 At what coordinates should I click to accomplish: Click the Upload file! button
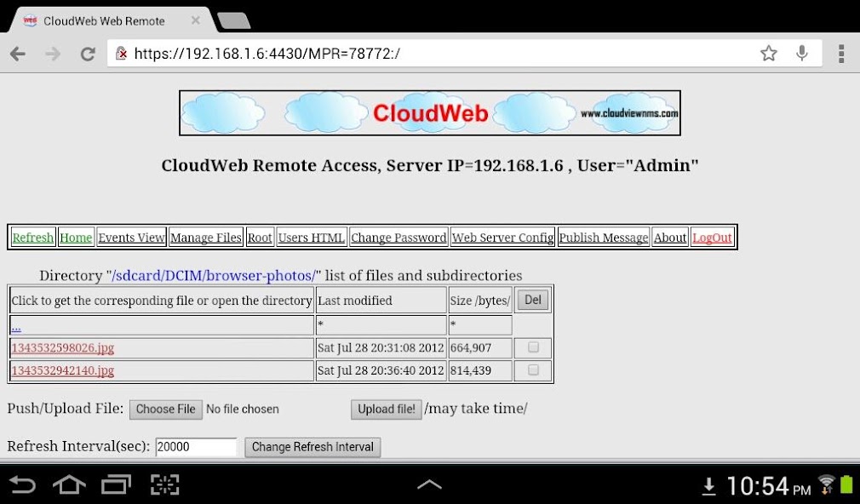(x=386, y=409)
